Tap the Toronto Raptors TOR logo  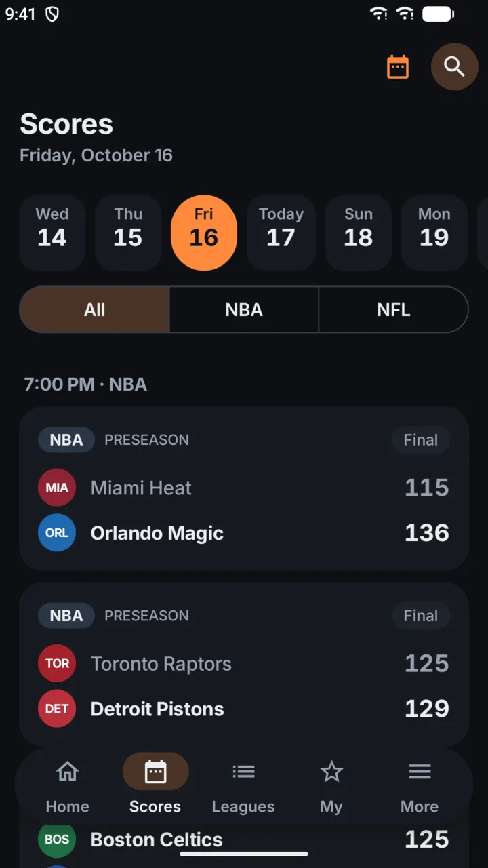click(x=57, y=663)
